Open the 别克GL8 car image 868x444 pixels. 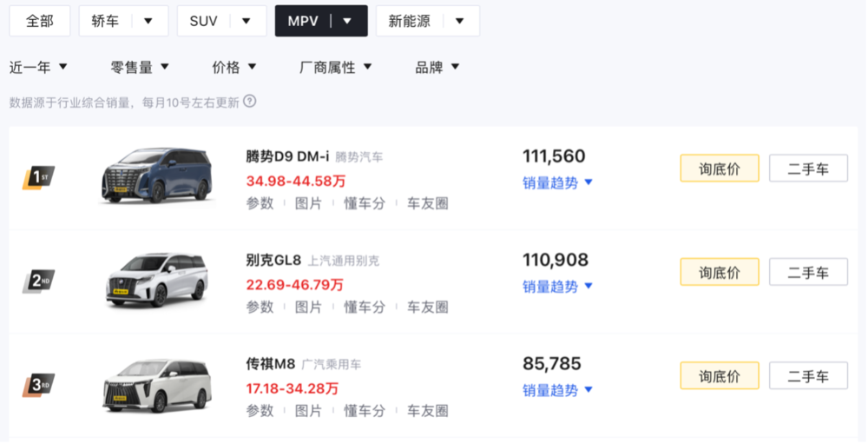click(x=156, y=280)
